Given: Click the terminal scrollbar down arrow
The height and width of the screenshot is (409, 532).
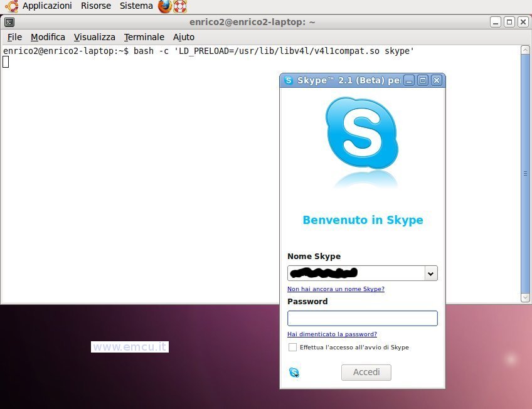Looking at the screenshot, I should 525,297.
